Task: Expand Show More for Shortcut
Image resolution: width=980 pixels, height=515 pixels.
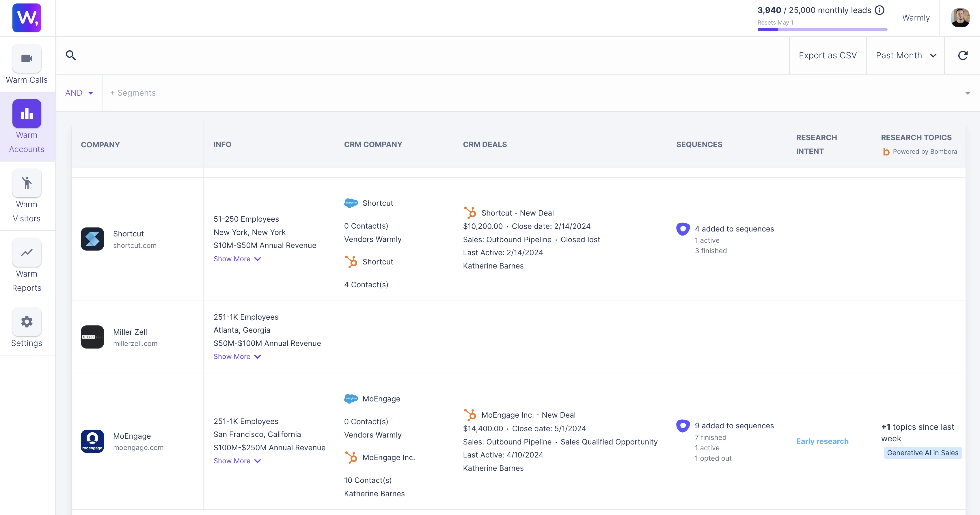Action: tap(237, 259)
